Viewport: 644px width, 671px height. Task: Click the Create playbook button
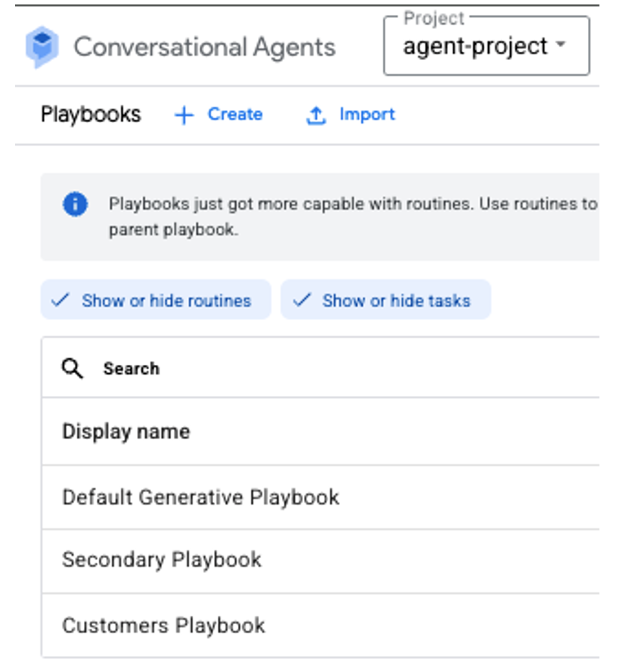(219, 115)
